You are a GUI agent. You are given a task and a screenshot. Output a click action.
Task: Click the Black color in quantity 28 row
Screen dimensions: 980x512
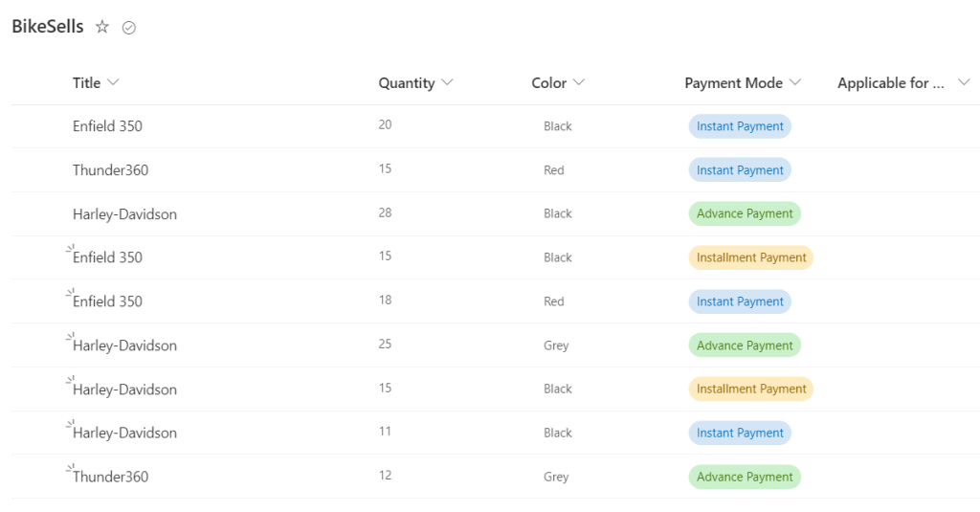point(558,213)
